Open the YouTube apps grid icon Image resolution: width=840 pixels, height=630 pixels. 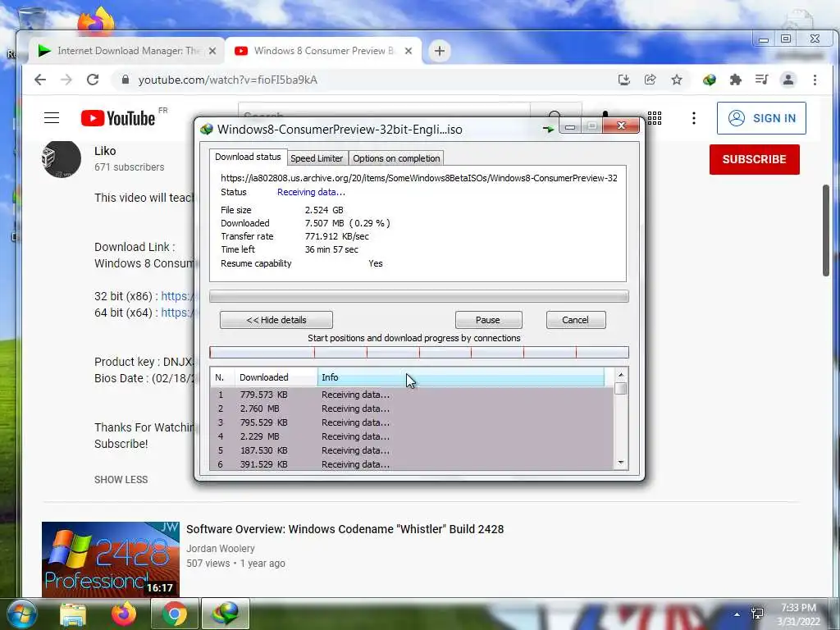(x=655, y=118)
